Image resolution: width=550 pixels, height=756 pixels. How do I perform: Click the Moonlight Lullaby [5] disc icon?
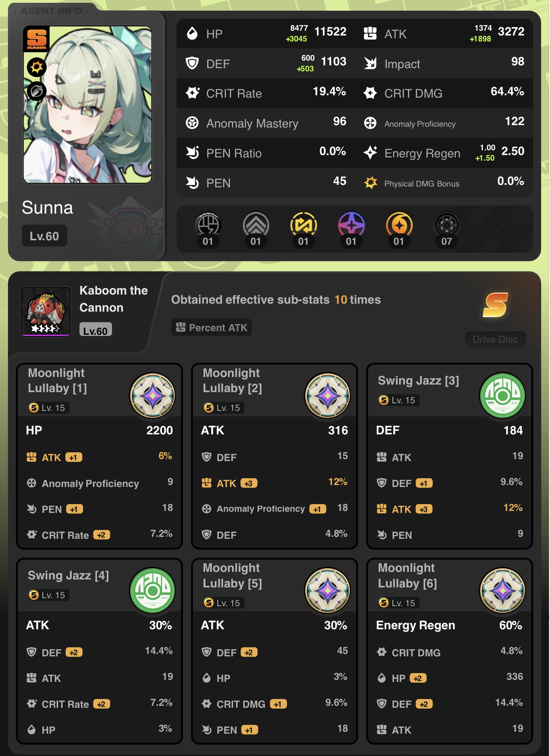(328, 590)
